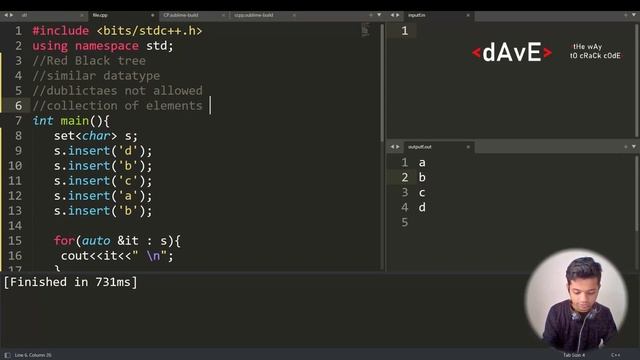Click '//collection of elements' comment
Screen dimensions: 640x360
point(117,106)
